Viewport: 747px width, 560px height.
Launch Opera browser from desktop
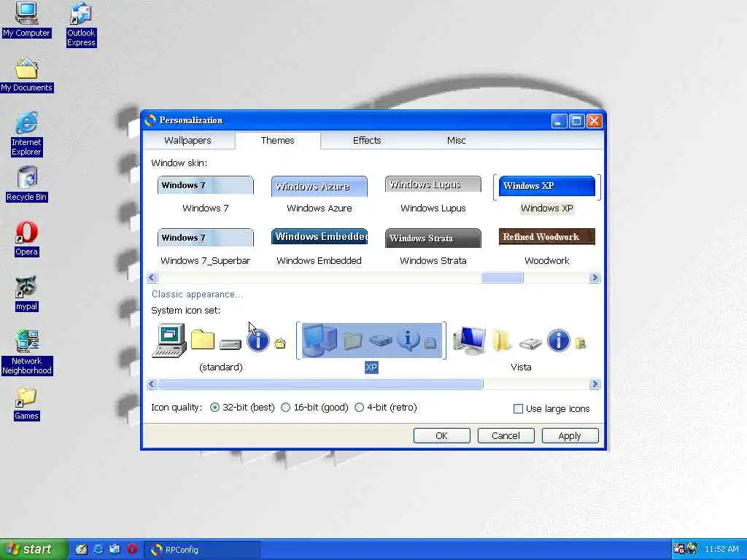coord(26,239)
